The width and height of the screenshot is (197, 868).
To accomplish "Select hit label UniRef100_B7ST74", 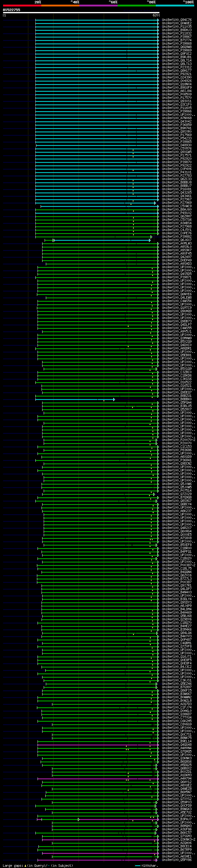I will click(x=177, y=40).
